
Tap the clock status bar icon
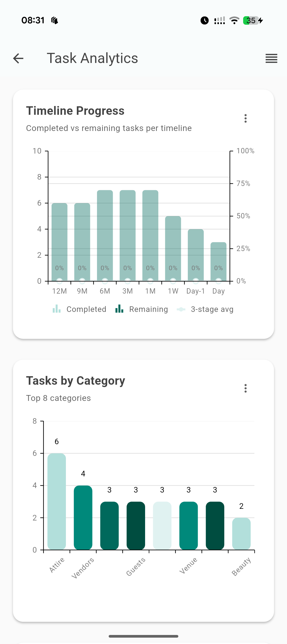coord(204,20)
